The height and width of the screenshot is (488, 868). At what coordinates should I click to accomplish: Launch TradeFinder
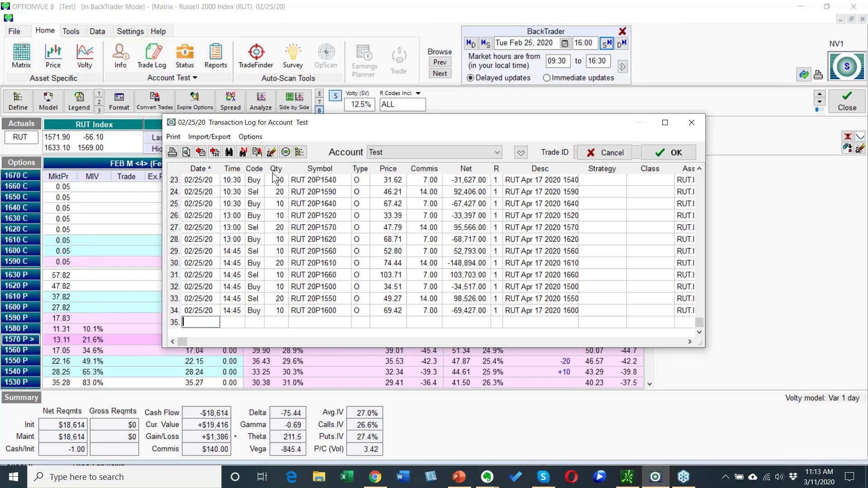pos(256,56)
